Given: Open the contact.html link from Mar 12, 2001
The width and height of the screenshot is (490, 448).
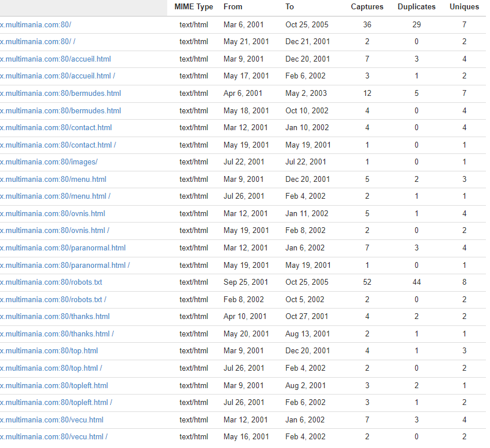Looking at the screenshot, I should pos(56,128).
